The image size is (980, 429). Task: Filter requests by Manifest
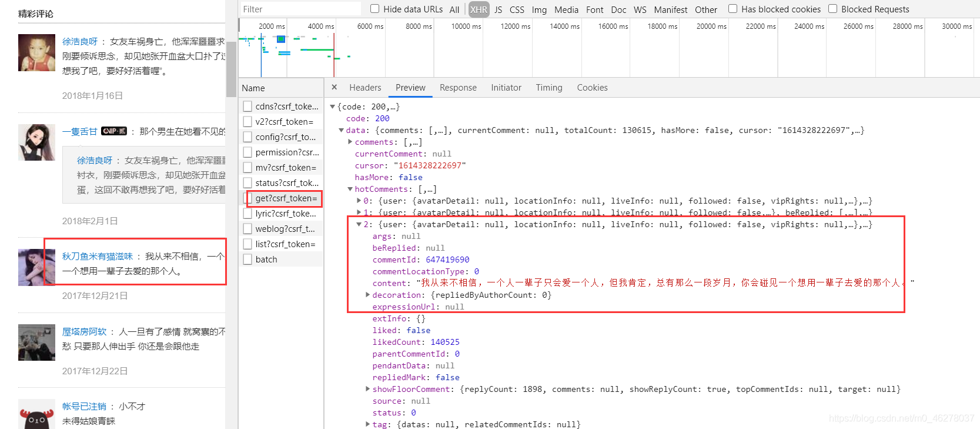671,9
